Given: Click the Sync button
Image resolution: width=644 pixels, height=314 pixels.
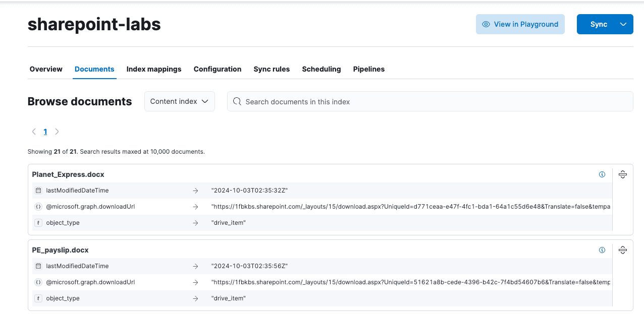Looking at the screenshot, I should (598, 24).
